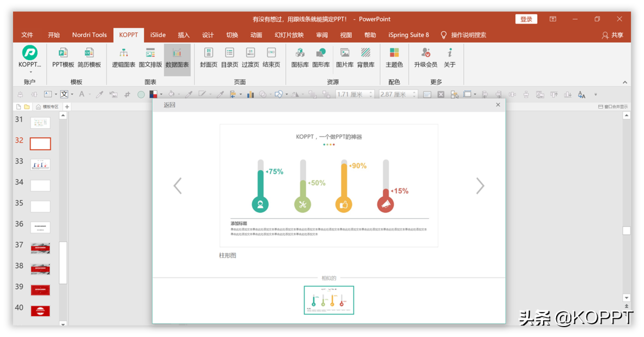Click the slide panel vertical scrollbar
This screenshot has width=644, height=337.
63,263
